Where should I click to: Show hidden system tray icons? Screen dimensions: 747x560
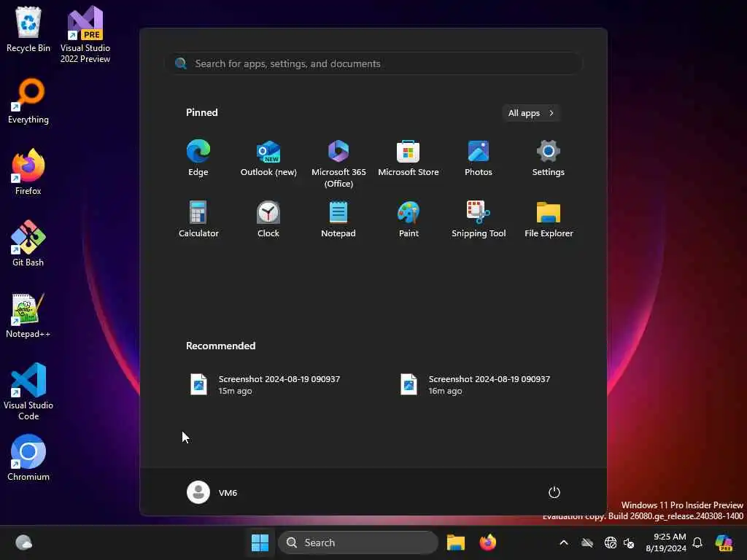[564, 542]
